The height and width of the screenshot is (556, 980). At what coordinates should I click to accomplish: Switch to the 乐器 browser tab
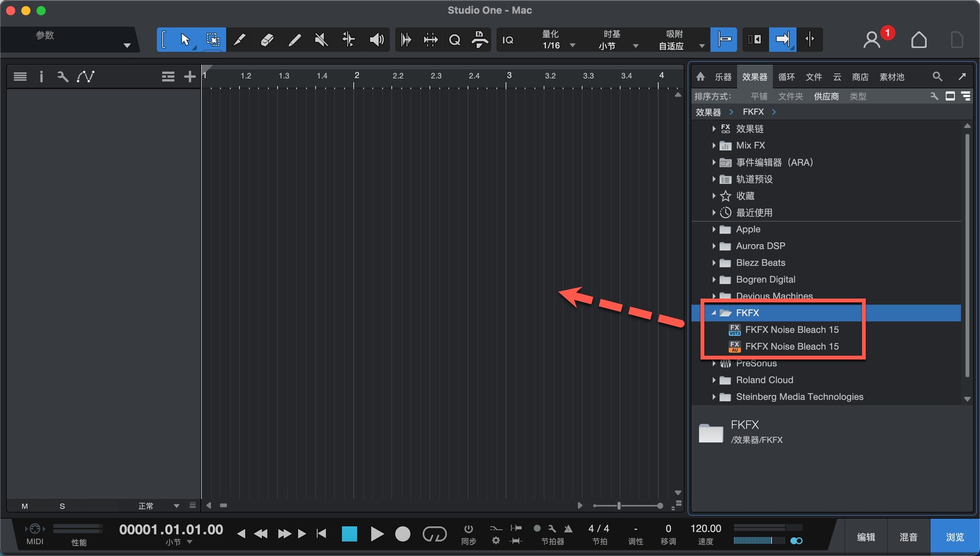point(723,77)
